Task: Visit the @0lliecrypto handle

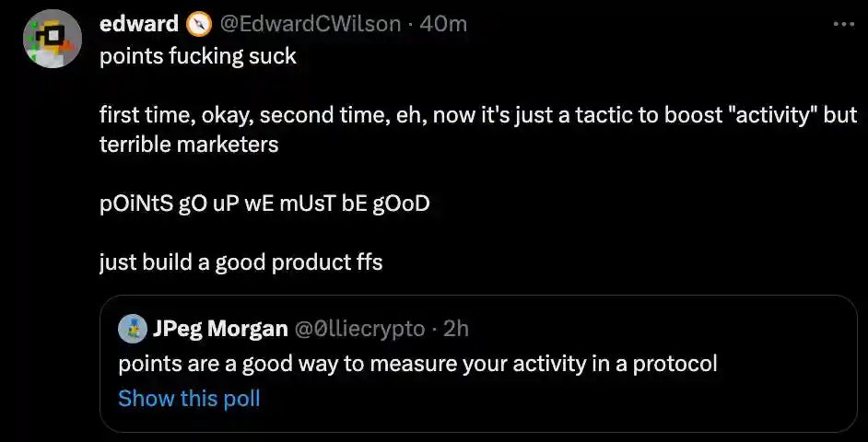Action: pos(359,329)
